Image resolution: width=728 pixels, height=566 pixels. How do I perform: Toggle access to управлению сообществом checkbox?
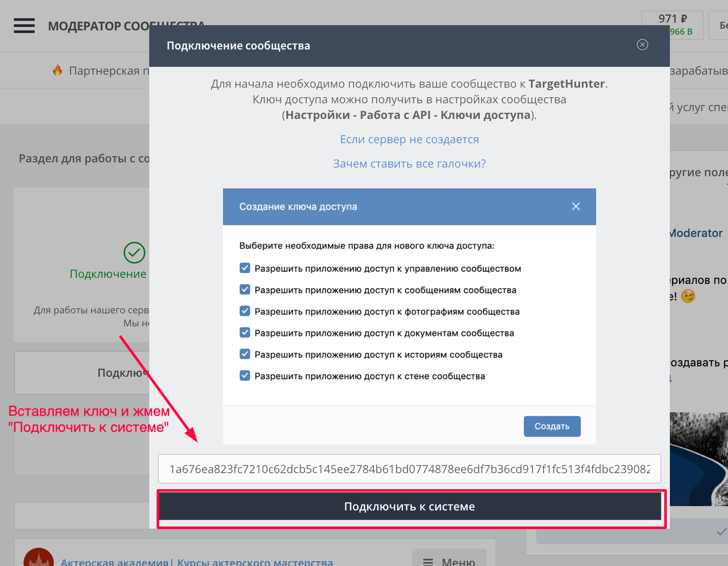tap(245, 268)
